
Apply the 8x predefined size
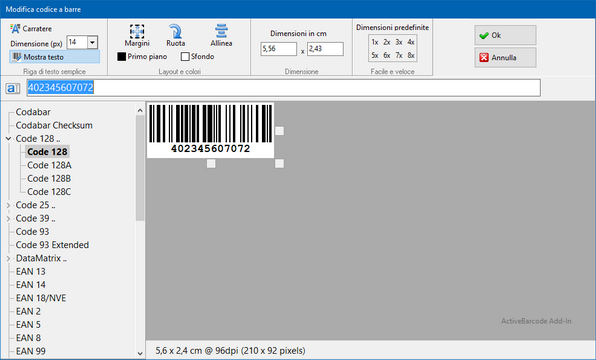(x=411, y=56)
